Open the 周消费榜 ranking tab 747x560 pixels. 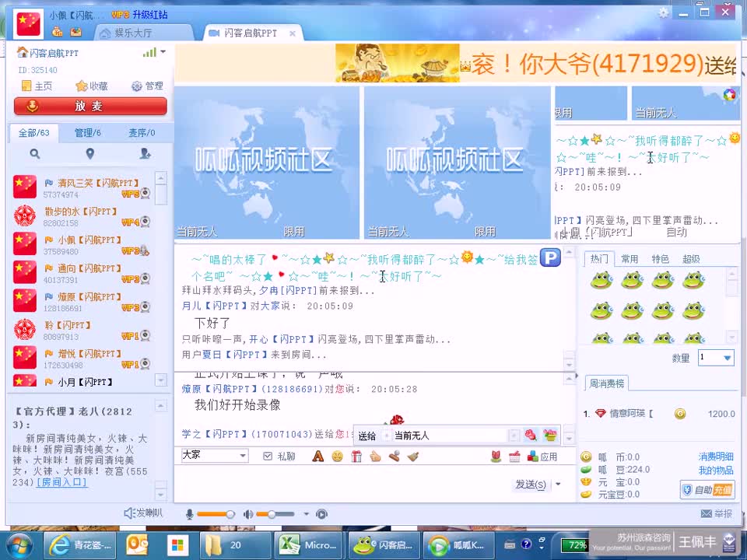pos(606,383)
